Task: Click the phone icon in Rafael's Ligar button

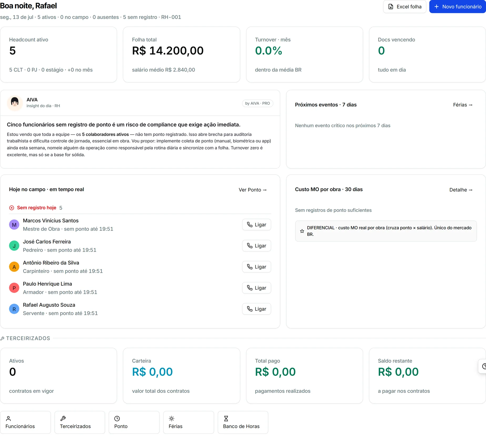Action: (250, 309)
